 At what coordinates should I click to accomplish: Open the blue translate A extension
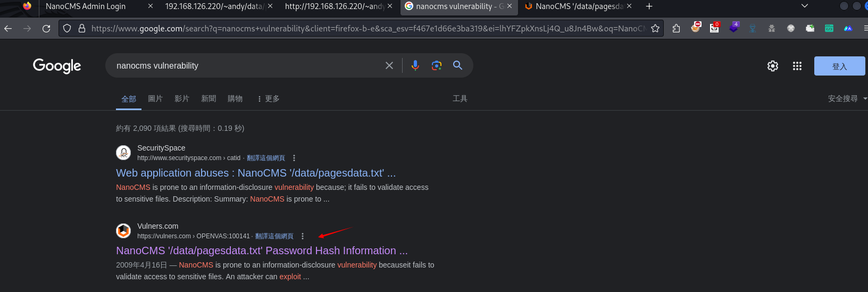(848, 29)
